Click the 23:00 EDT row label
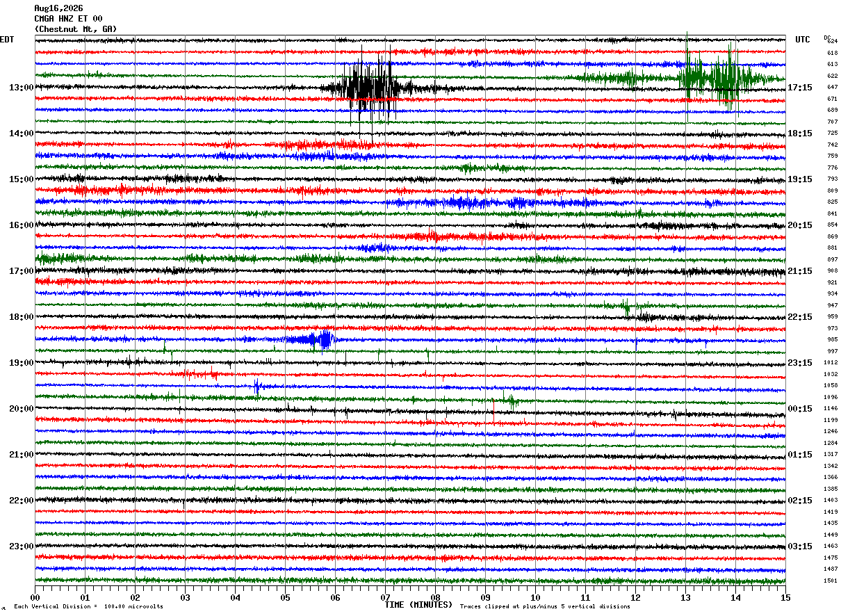The width and height of the screenshot is (841, 616). coord(22,546)
